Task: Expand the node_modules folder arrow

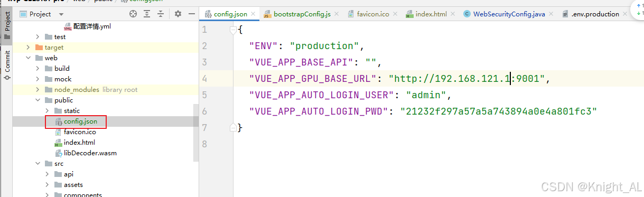Action: pyautogui.click(x=38, y=89)
